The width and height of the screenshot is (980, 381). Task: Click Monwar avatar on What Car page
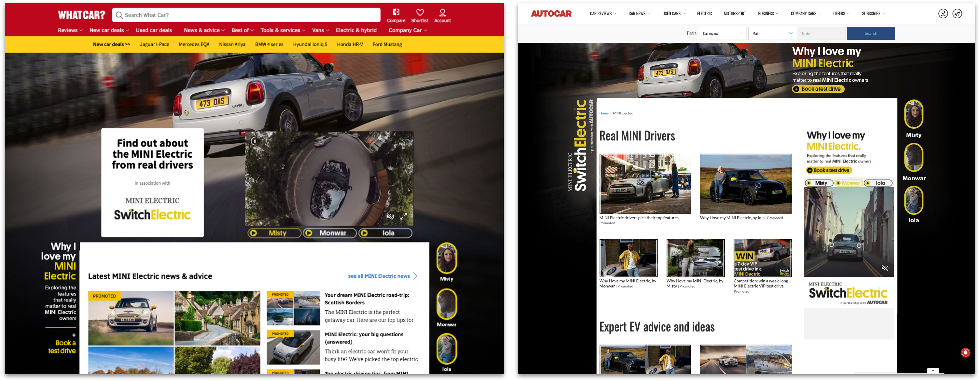point(447,304)
